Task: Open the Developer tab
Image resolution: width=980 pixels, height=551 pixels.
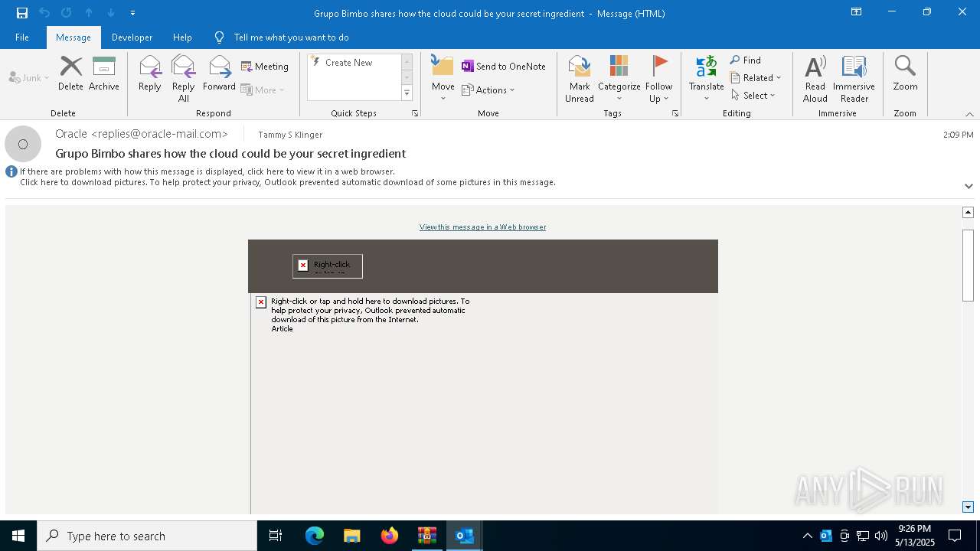Action: pyautogui.click(x=132, y=37)
